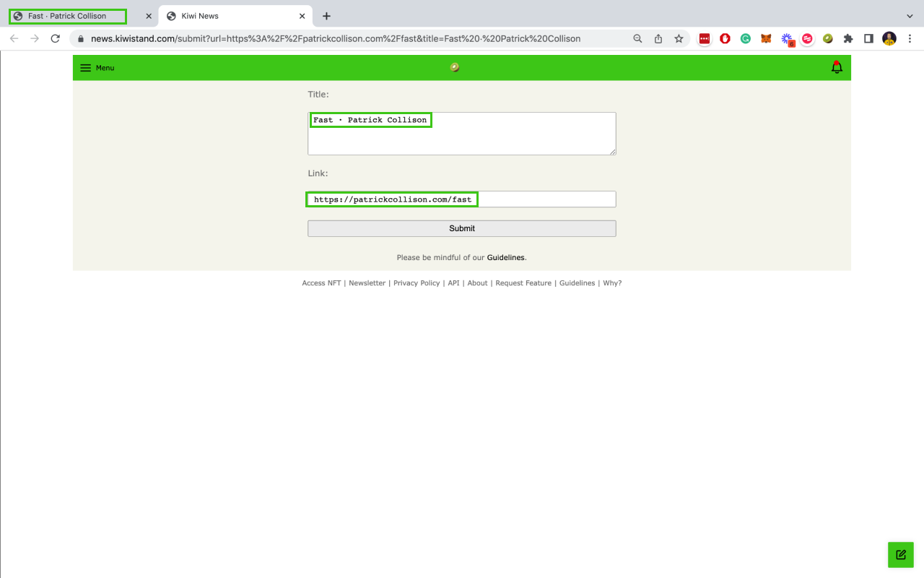
Task: Open About footer link
Action: point(477,283)
